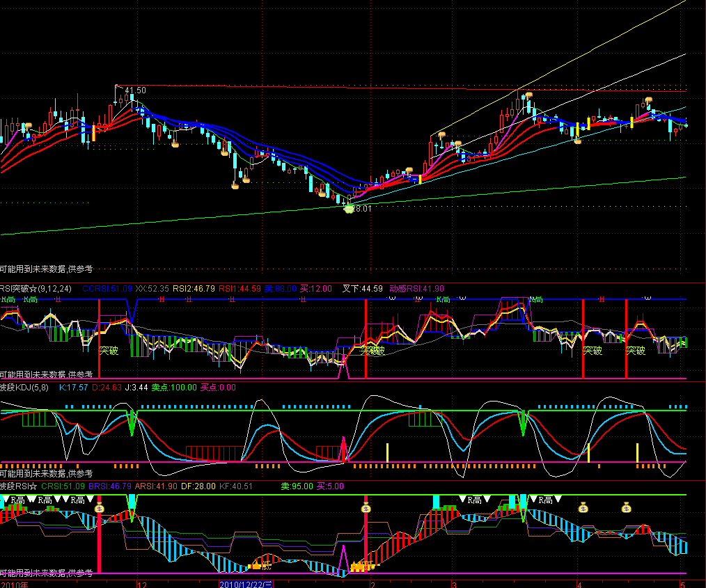Viewport: 706px width, 588px height.
Task: Click the money bag icon above the yellow arrows cluster
Action: click(x=366, y=507)
